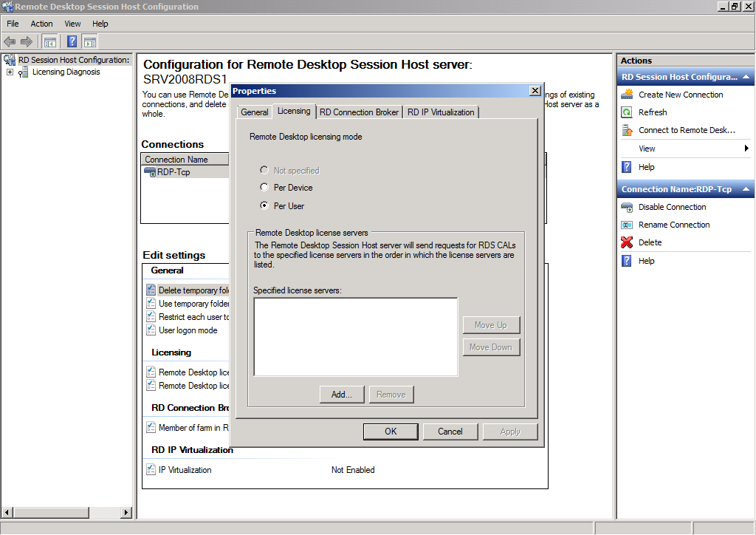Select the Per Device licensing mode
The width and height of the screenshot is (756, 535).
[264, 187]
